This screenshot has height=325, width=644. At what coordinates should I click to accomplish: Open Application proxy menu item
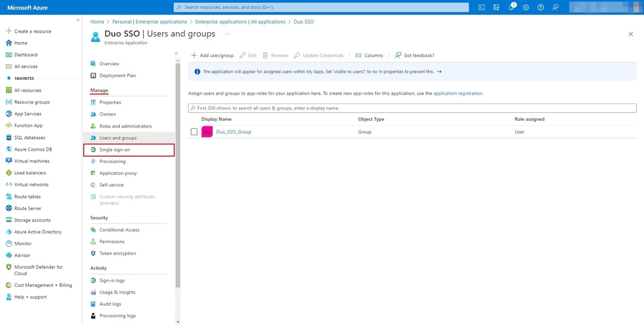[x=118, y=173]
